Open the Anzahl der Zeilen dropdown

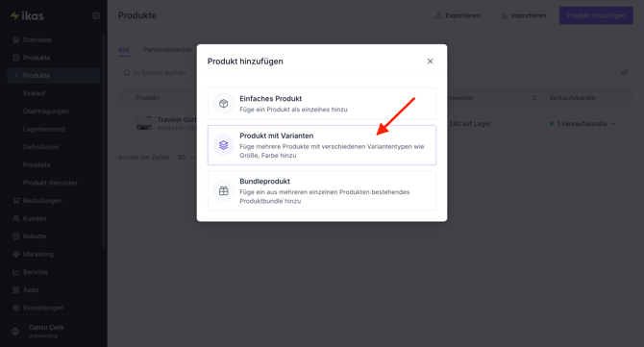click(x=186, y=158)
